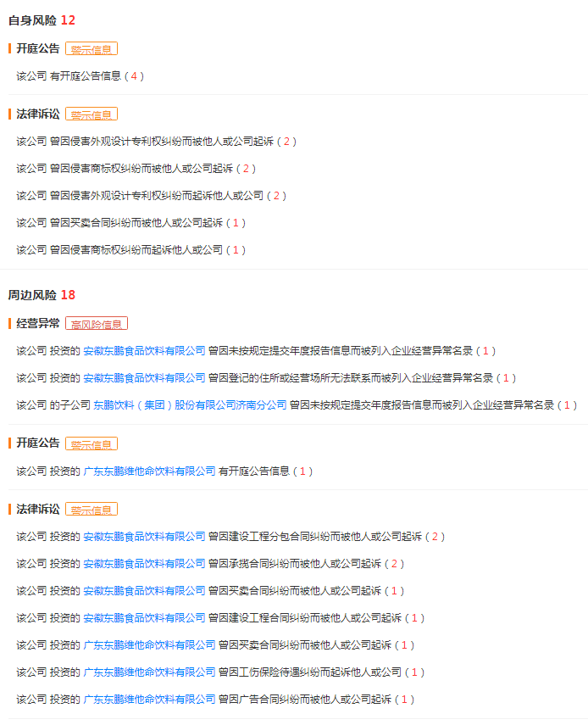
Task: Click count 1 in 济南分公司 row
Action: tap(567, 405)
